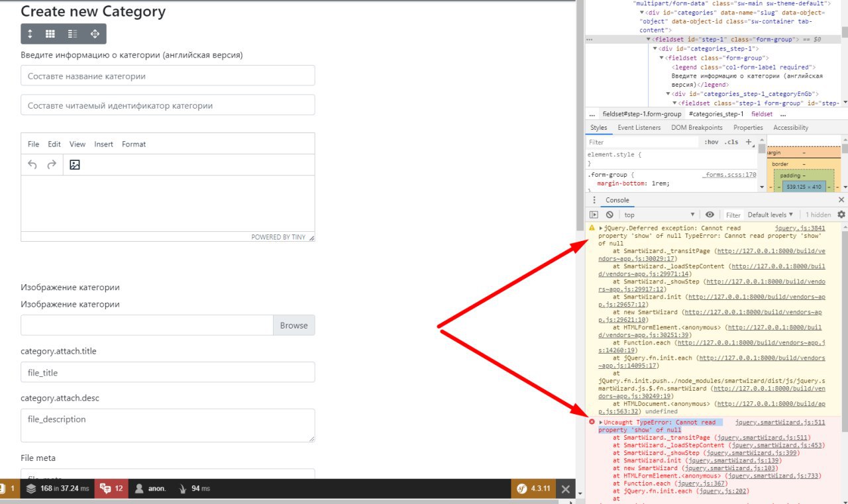Click into the TinyMCE editor text area
Image resolution: width=848 pixels, height=504 pixels.
168,203
